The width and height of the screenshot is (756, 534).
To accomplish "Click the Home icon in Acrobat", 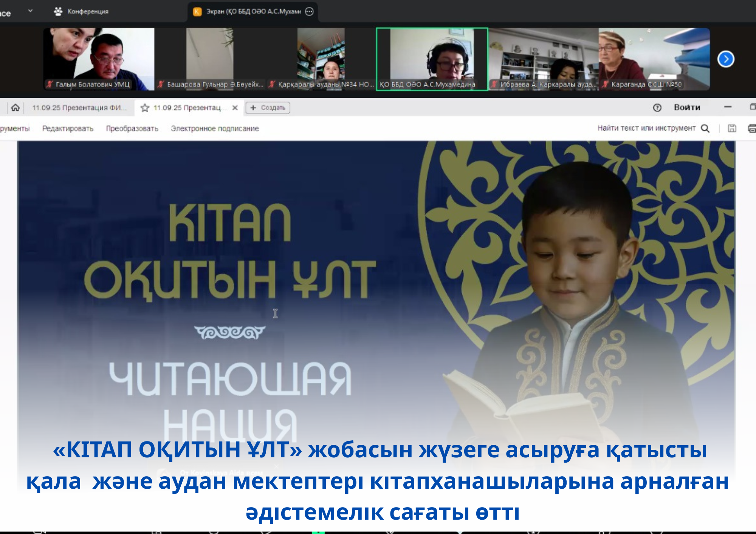I will pyautogui.click(x=15, y=108).
